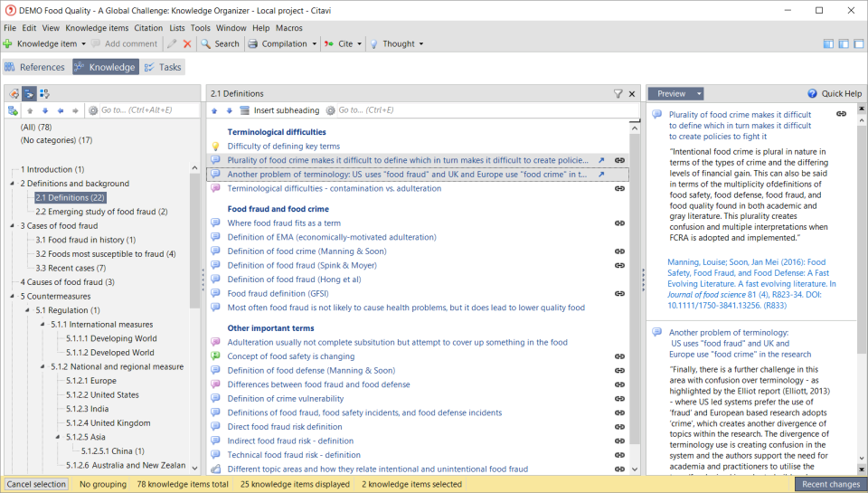Open the Preview dropdown
This screenshot has width=868, height=493.
click(x=676, y=93)
